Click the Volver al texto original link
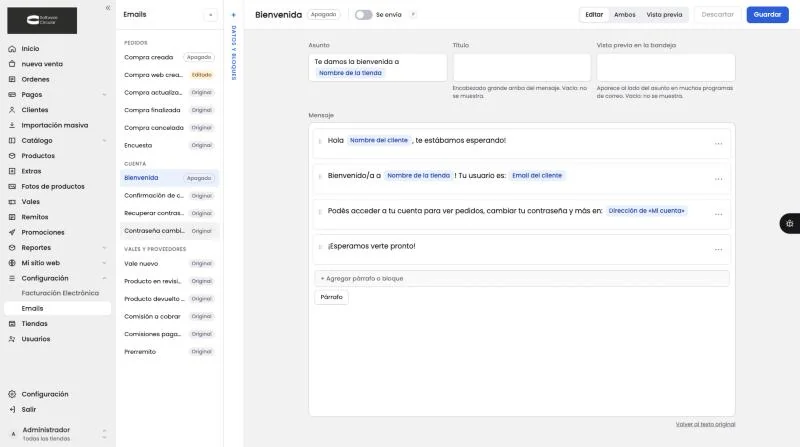The image size is (800, 447). [x=705, y=424]
